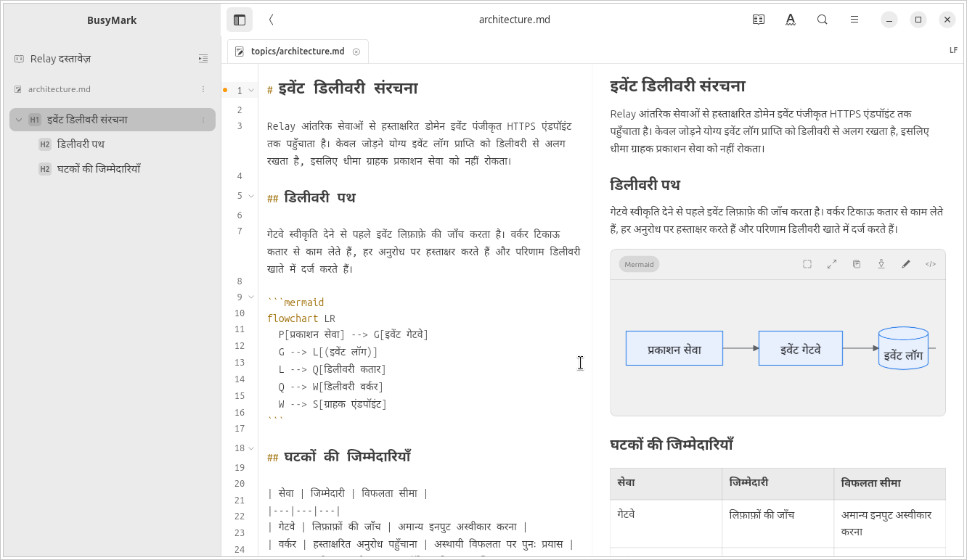
Task: Click the 'W --> S[ग्राहक एंडपॉइंट]' code line
Action: (332, 404)
